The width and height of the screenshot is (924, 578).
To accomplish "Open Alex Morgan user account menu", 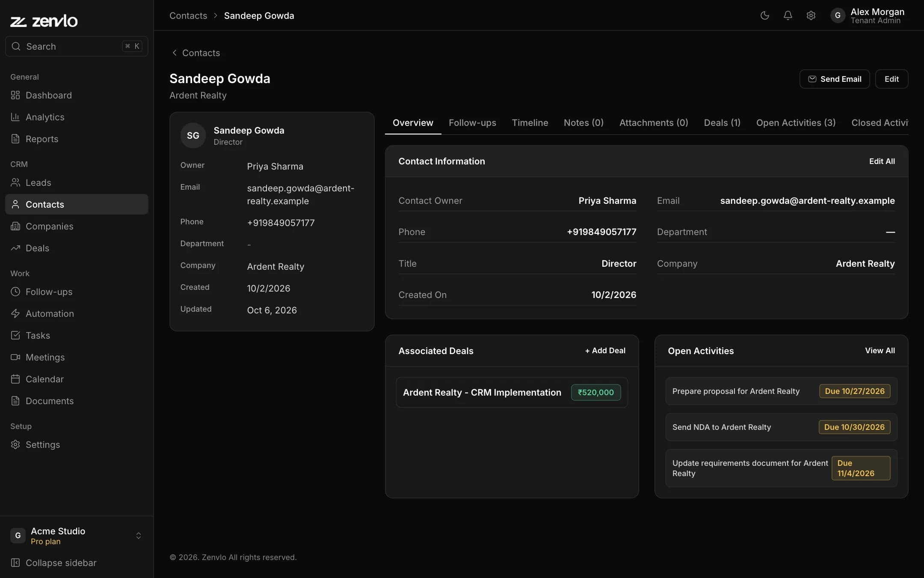I will point(868,15).
